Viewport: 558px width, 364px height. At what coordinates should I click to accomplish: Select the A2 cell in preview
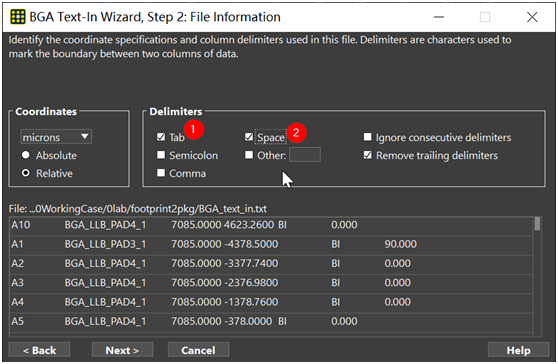(17, 263)
